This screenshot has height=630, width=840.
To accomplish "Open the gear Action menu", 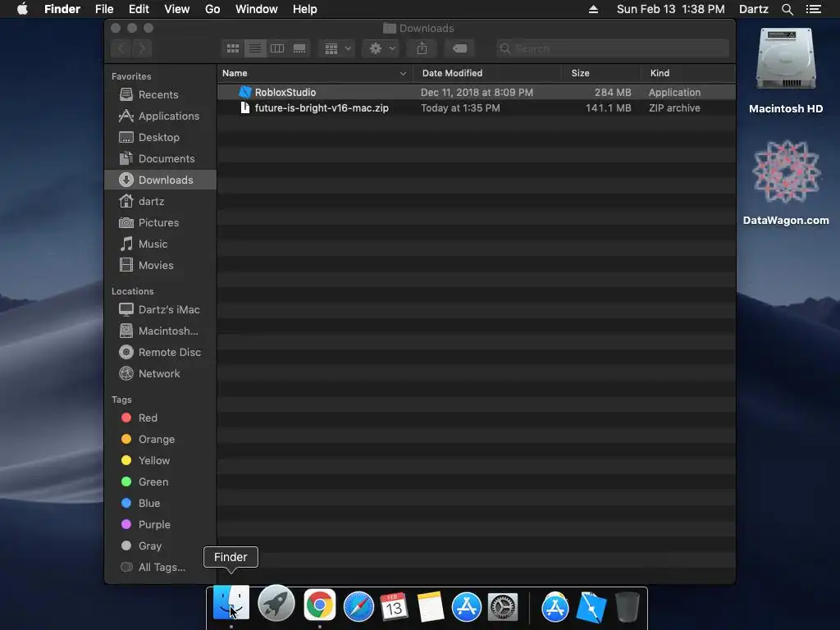I will click(381, 48).
